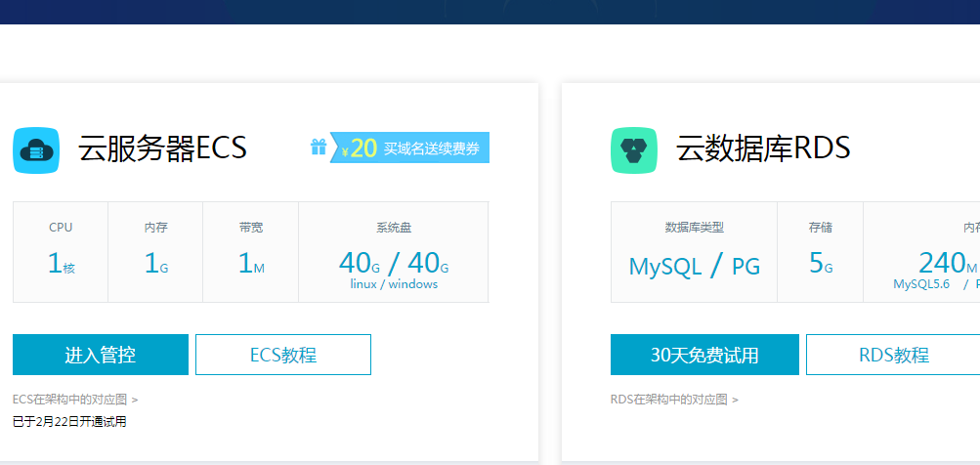The height and width of the screenshot is (465, 980).
Task: Click the ECS cloud server icon
Action: click(x=36, y=150)
